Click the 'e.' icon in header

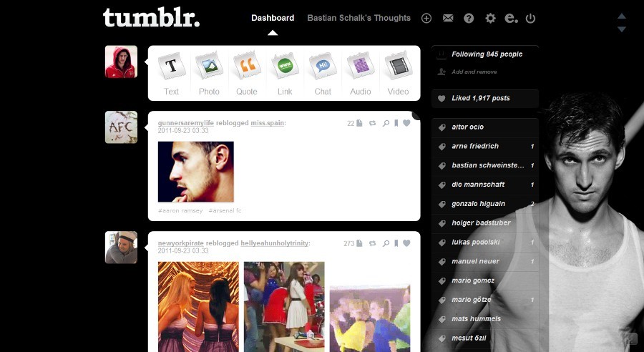coord(511,18)
